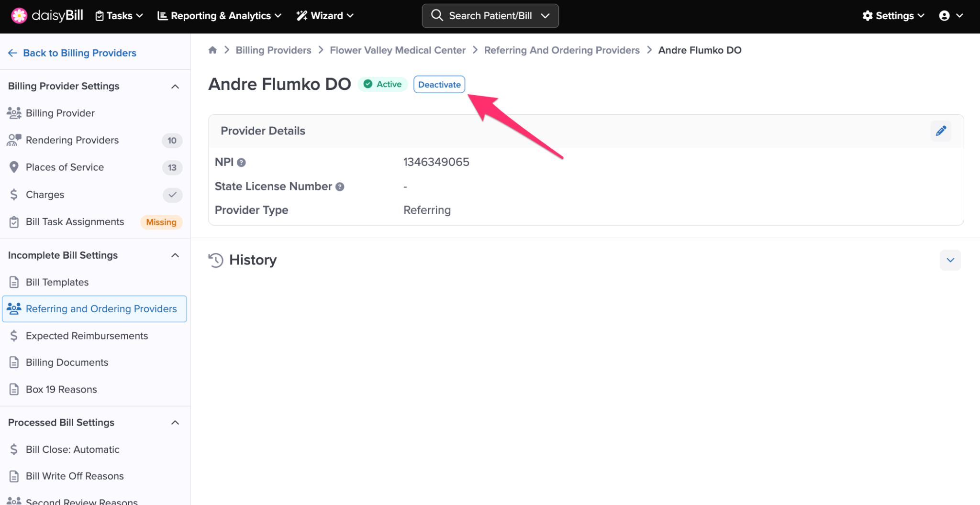Open the user account profile icon
The image size is (980, 505).
click(x=944, y=16)
